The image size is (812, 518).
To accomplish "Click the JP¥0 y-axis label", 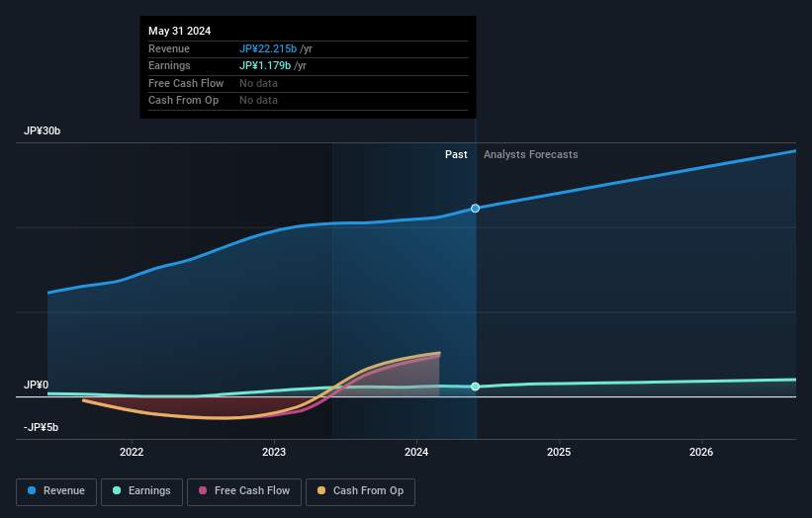I will pos(36,385).
